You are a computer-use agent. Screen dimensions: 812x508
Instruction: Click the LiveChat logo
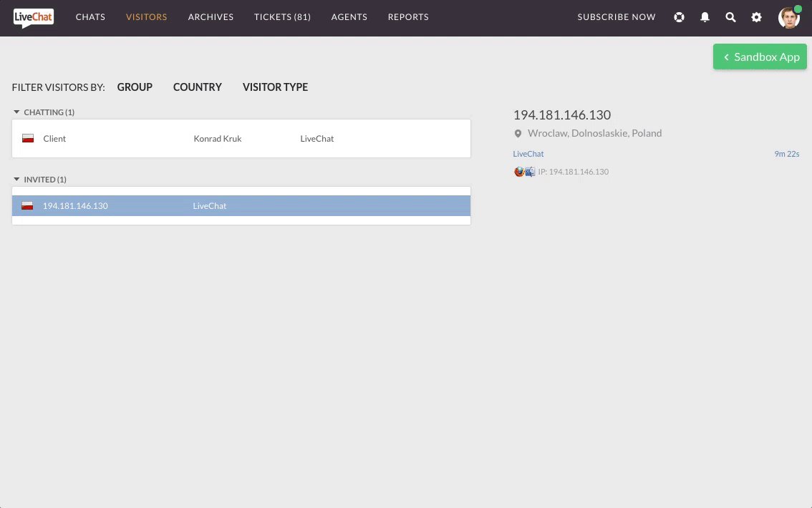click(x=33, y=17)
